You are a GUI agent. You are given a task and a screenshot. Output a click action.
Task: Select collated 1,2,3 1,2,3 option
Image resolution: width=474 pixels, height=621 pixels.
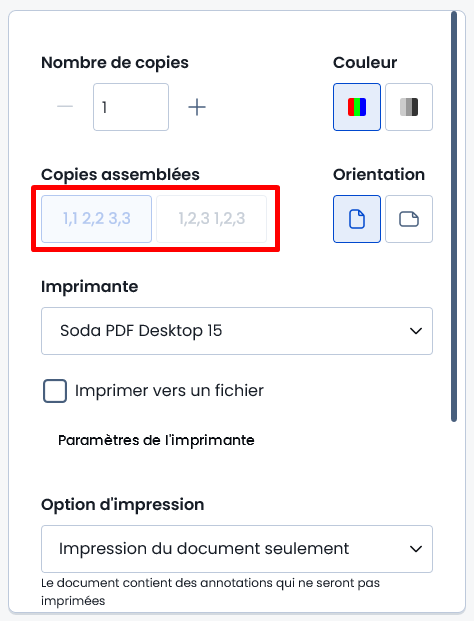click(x=212, y=219)
